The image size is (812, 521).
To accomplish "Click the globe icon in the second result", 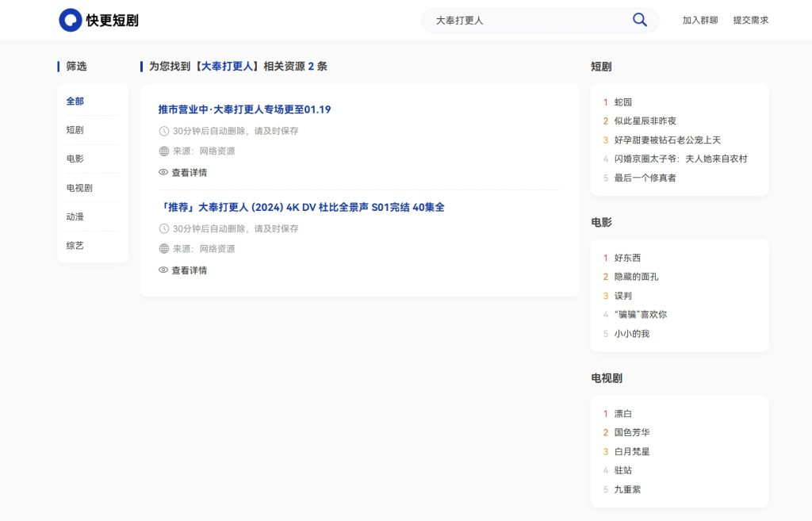I will [x=164, y=248].
